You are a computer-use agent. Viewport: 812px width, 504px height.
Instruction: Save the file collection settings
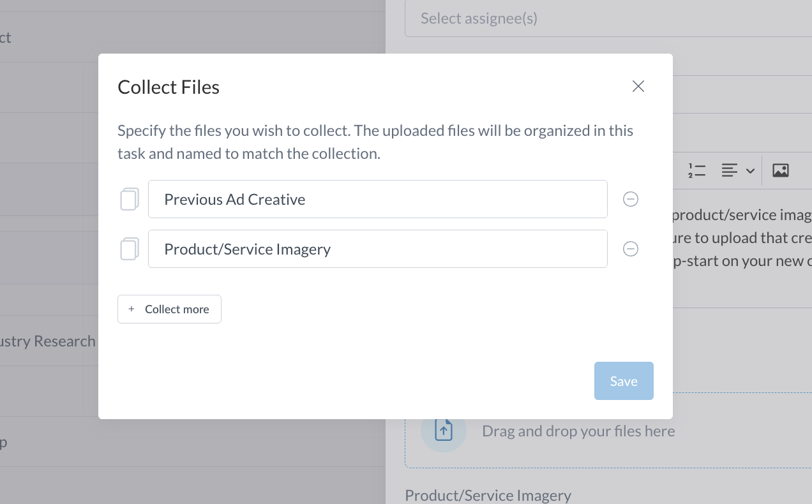pyautogui.click(x=623, y=381)
